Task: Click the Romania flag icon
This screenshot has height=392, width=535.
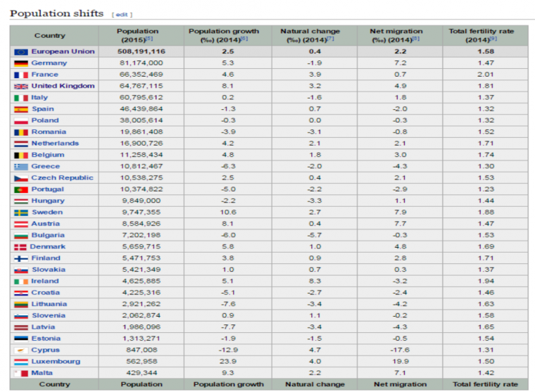Action: [21, 132]
